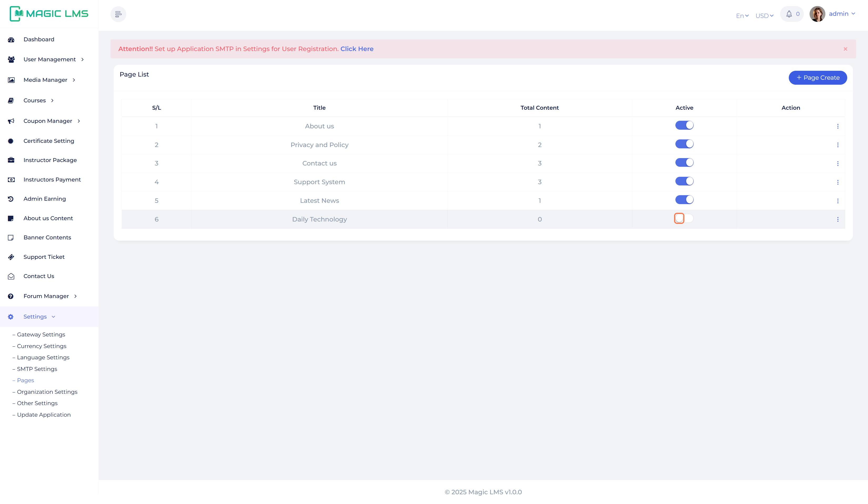Viewport: 868px width, 504px height.
Task: Open SMTP Settings submenu item
Action: (37, 369)
